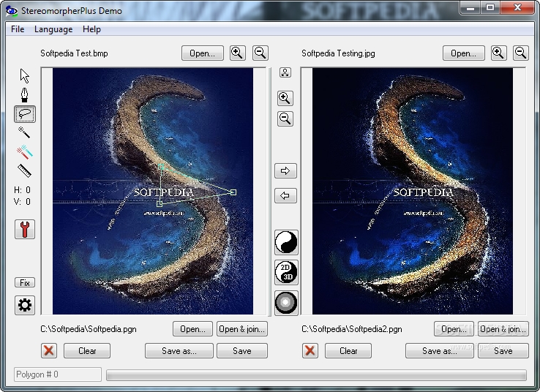540x392 pixels.
Task: Select the lasso selection tool
Action: (x=24, y=114)
